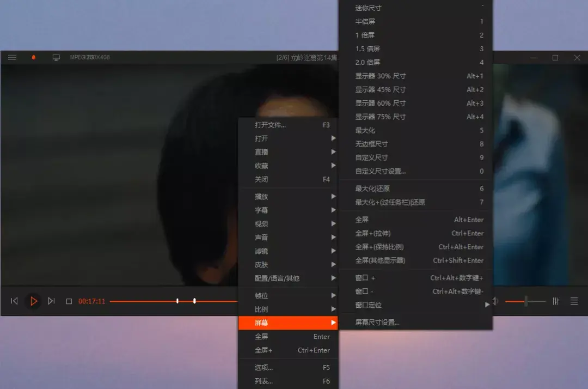Click the playback progress seek bar
Screen dimensions: 588x389
point(174,301)
